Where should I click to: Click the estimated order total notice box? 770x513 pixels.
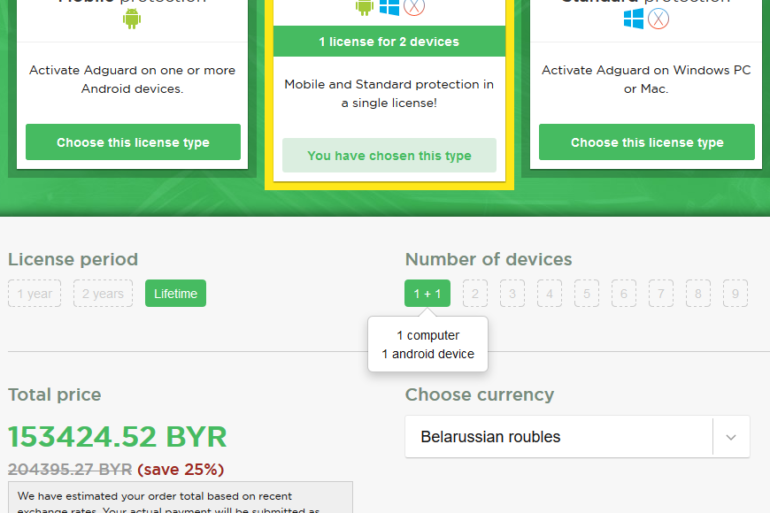point(180,497)
